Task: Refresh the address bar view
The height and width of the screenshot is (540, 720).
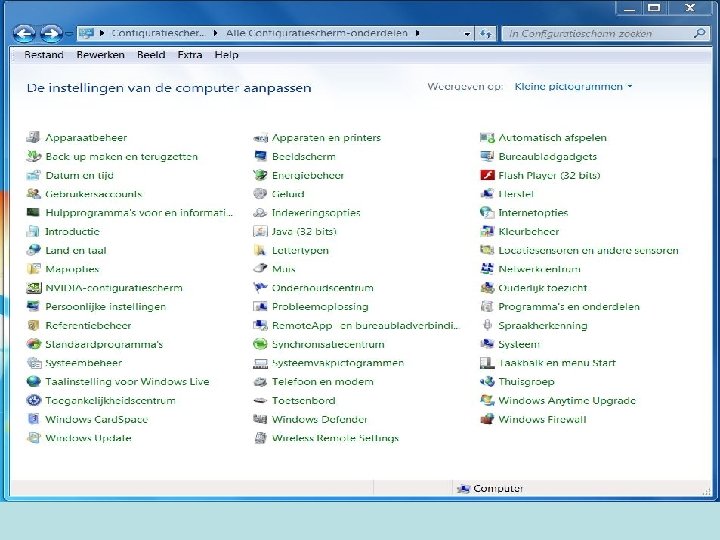Action: tap(486, 34)
